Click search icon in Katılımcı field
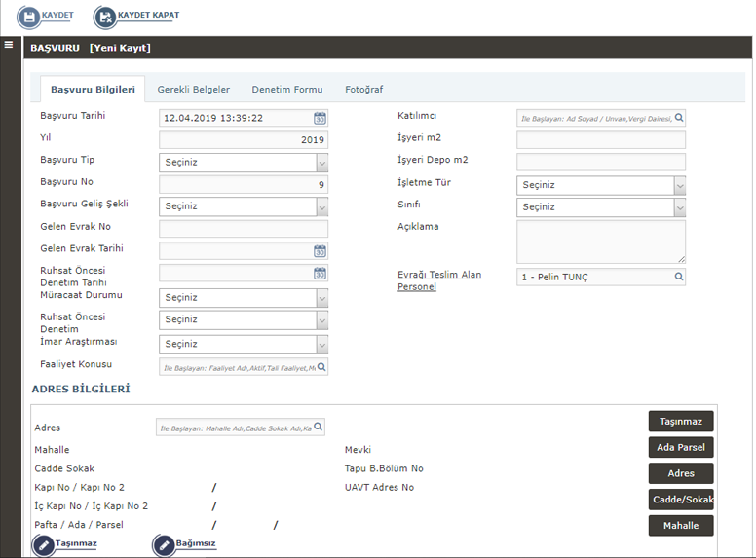The height and width of the screenshot is (558, 756). (679, 118)
